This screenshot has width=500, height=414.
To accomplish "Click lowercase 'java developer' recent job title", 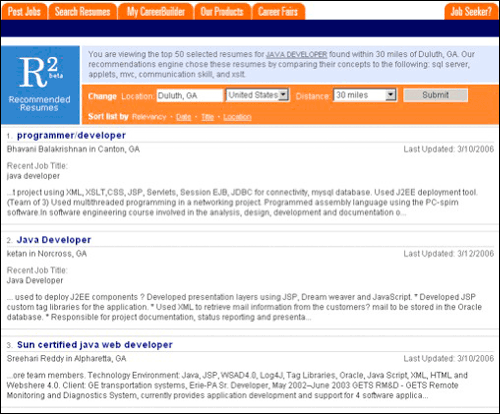I will (33, 176).
